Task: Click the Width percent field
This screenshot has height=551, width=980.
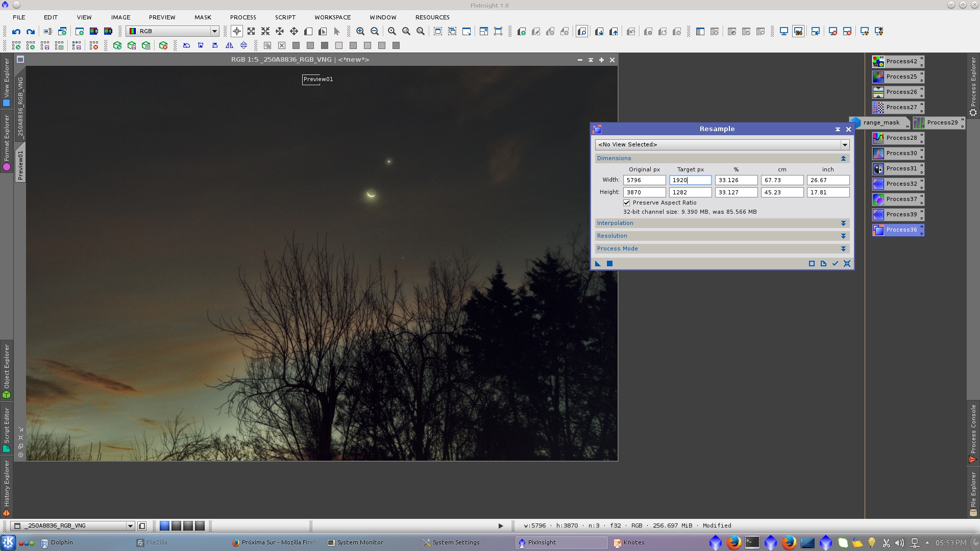Action: [x=736, y=180]
